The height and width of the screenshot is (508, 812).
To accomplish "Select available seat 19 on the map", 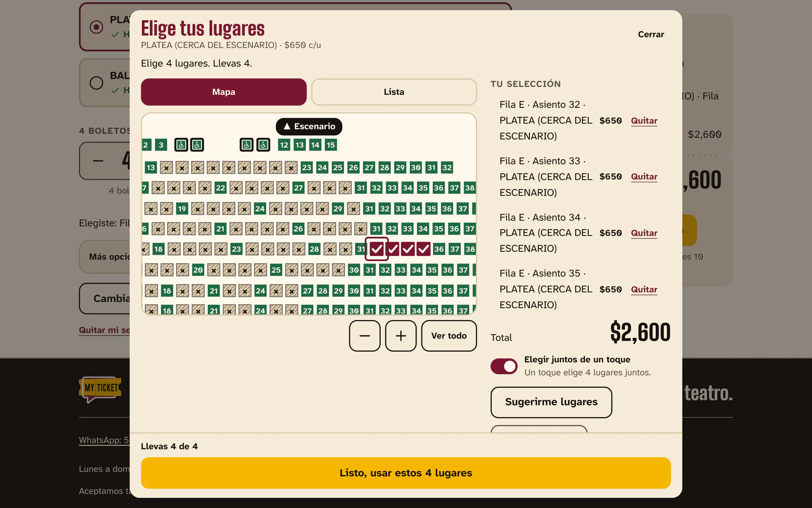I will [182, 209].
